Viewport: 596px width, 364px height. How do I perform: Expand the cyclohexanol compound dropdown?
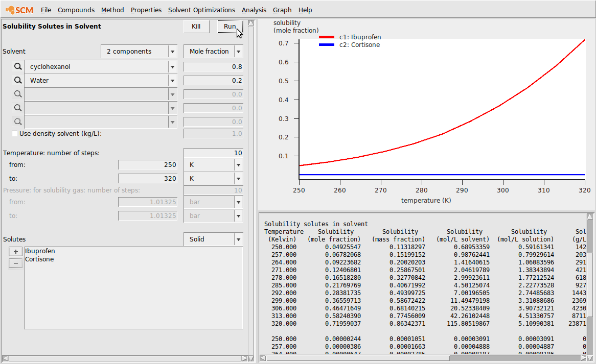click(172, 67)
